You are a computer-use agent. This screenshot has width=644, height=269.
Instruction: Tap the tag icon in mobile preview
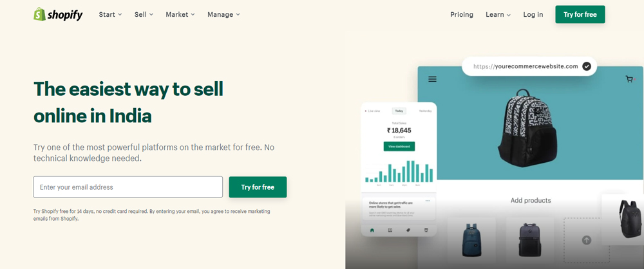pos(408,230)
